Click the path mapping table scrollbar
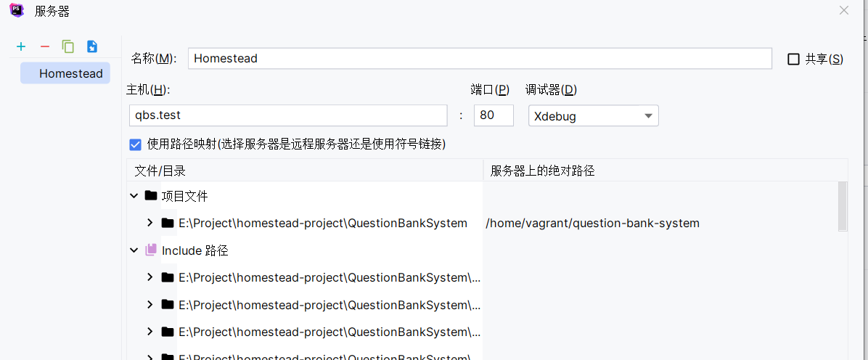This screenshot has width=868, height=360. (x=843, y=206)
